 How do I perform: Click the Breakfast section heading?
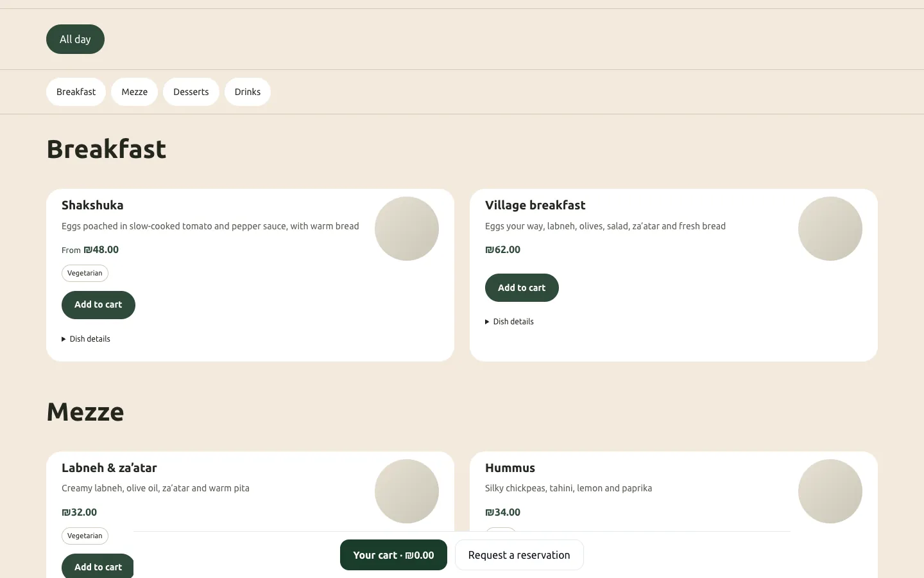[x=107, y=149]
